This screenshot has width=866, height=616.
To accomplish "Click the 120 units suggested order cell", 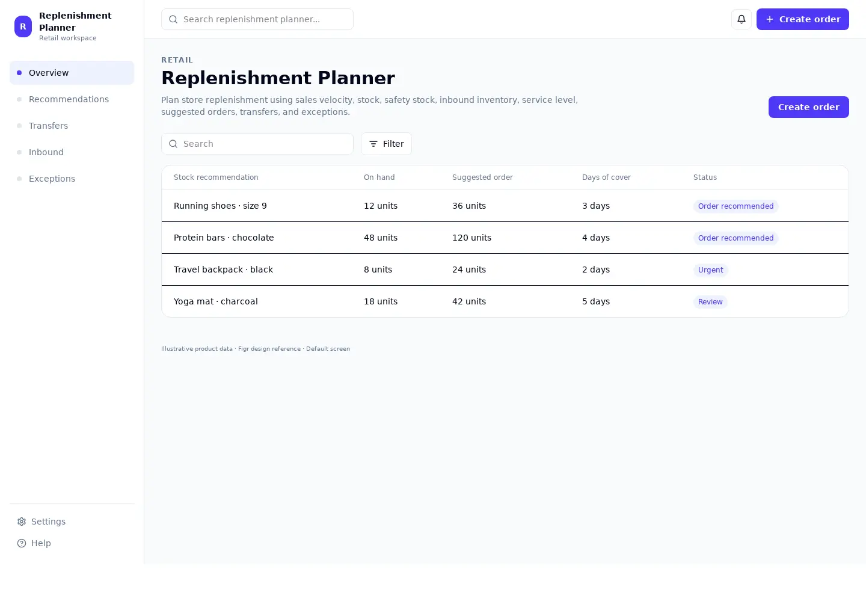I will point(471,238).
